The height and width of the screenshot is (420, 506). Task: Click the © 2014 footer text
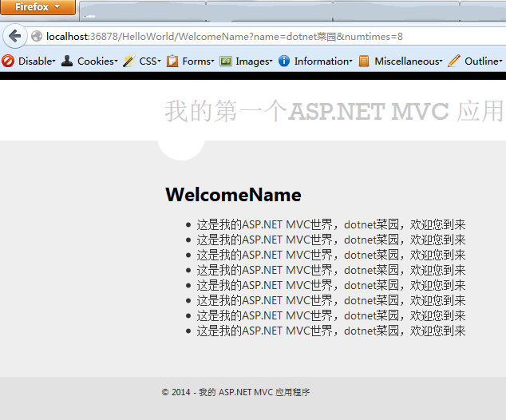pos(235,392)
